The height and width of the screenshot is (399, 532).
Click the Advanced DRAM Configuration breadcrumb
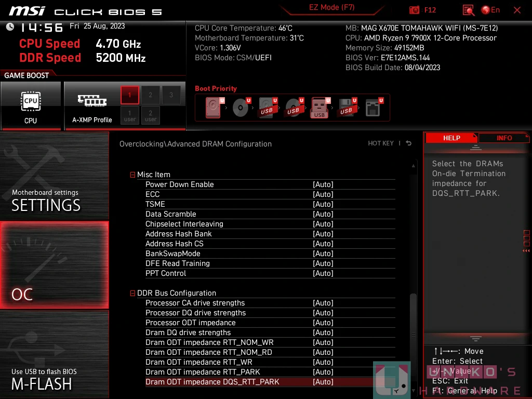coord(219,144)
